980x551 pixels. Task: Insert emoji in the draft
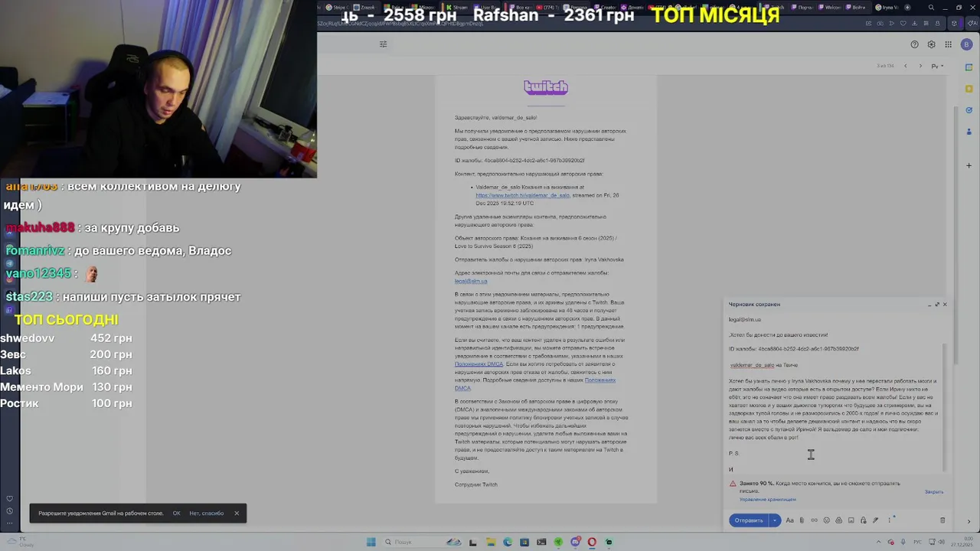pos(826,520)
